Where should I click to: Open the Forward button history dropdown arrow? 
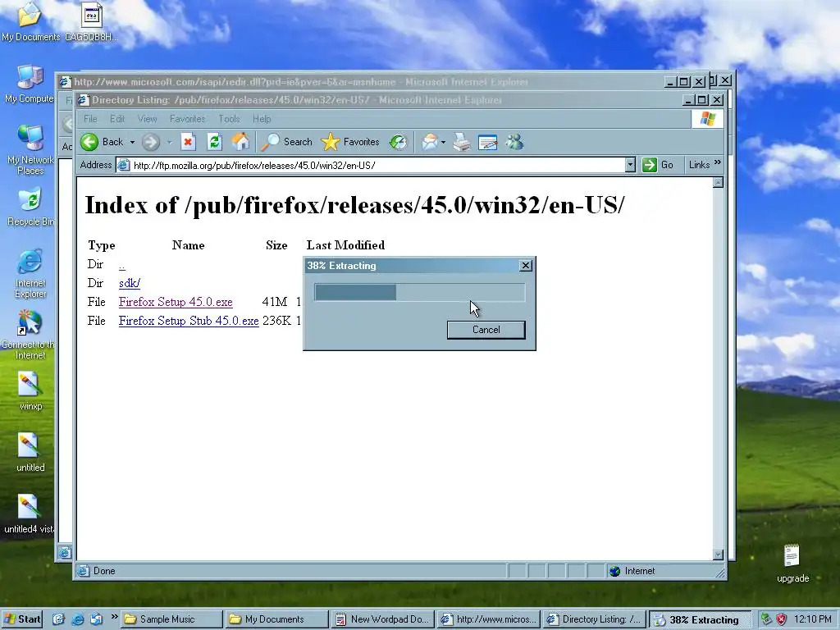(169, 143)
